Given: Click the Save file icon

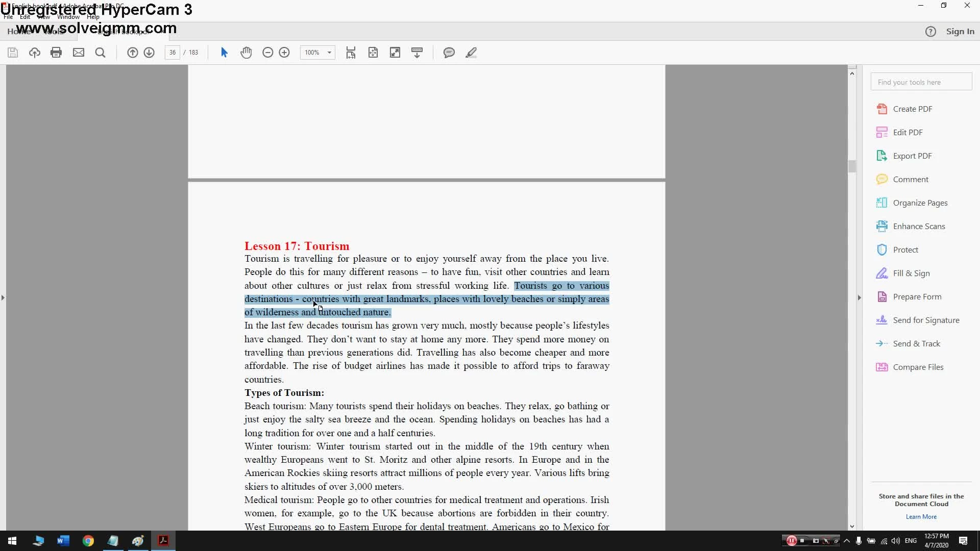Looking at the screenshot, I should [13, 53].
